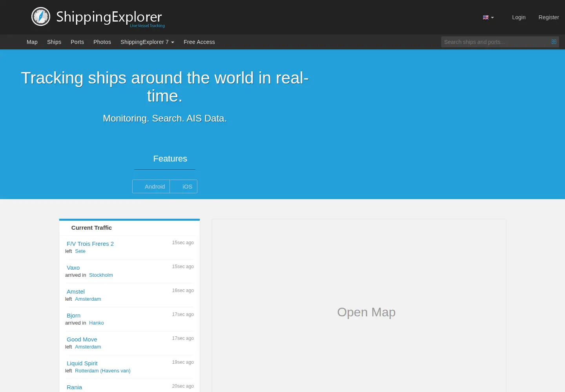Expand the ShippingExplorer 7 menu
Image resolution: width=565 pixels, height=392 pixels.
tap(147, 42)
